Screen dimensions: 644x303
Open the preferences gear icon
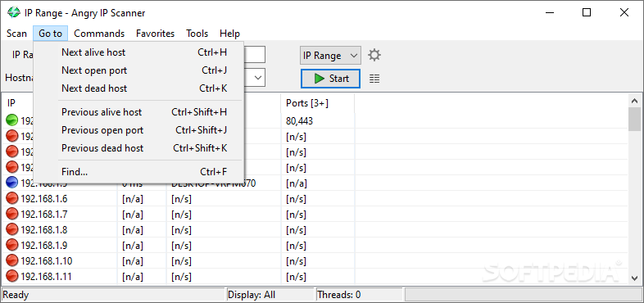(x=374, y=55)
